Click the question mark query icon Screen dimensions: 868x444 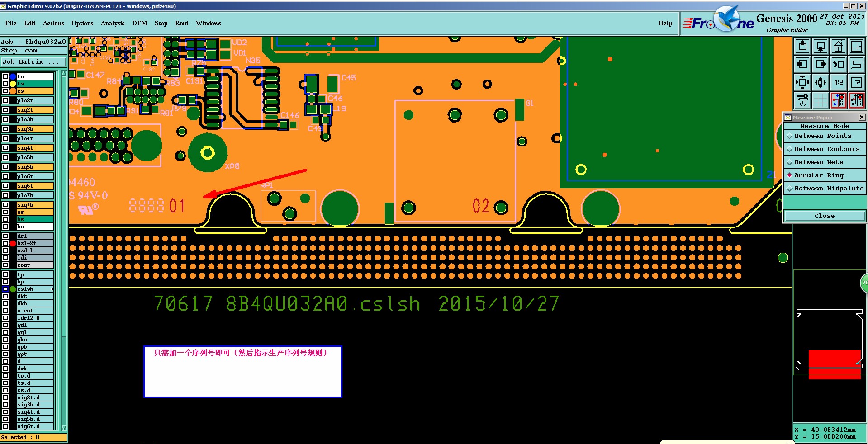pyautogui.click(x=857, y=82)
